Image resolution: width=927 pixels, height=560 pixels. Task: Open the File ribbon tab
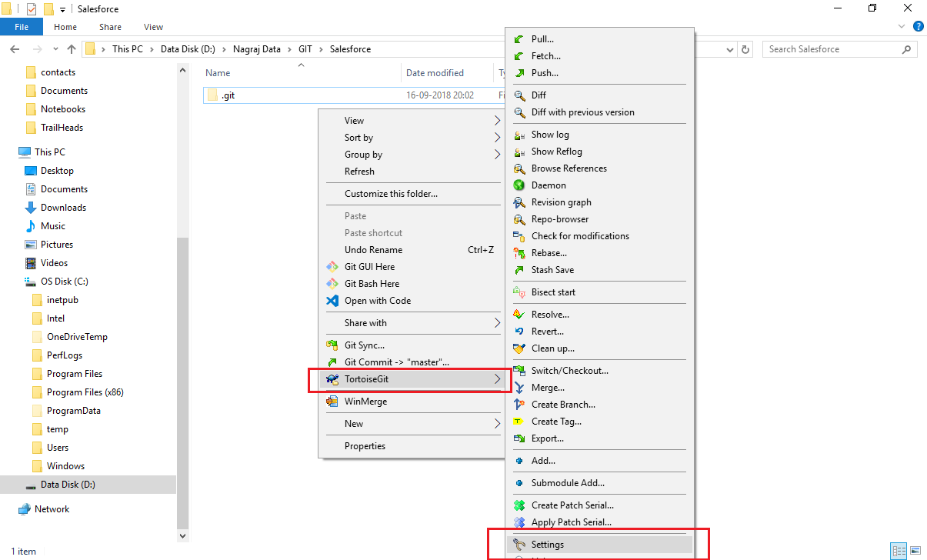point(22,27)
